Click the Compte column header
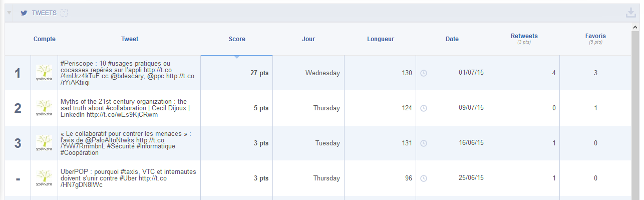Viewport: 644px width, 200px height. coord(45,39)
